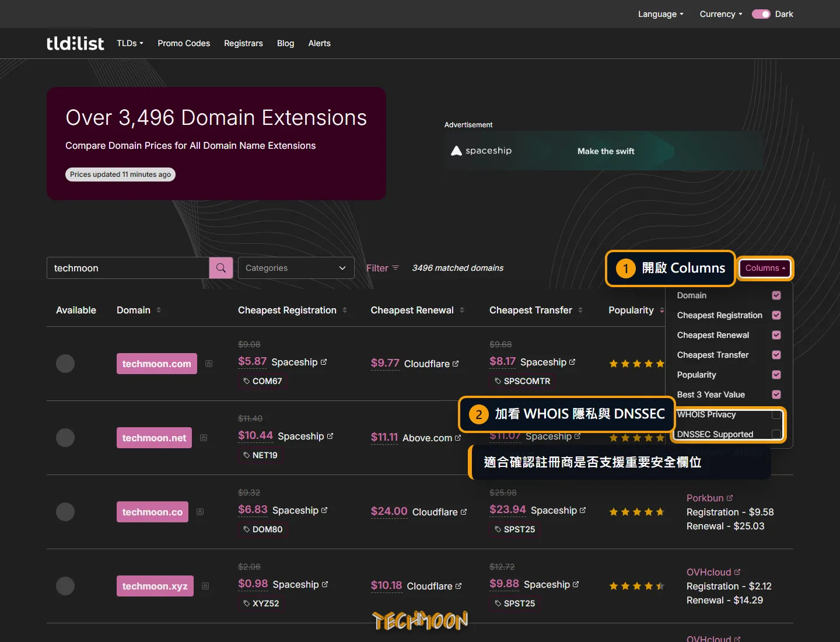
Task: Open Spaceship external link for techmoon.co transfer
Action: click(x=558, y=510)
